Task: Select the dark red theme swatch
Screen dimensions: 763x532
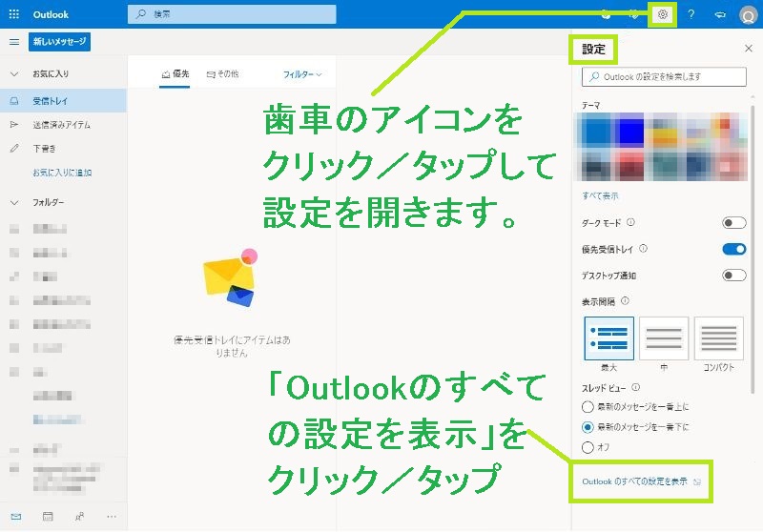Action: 629,165
